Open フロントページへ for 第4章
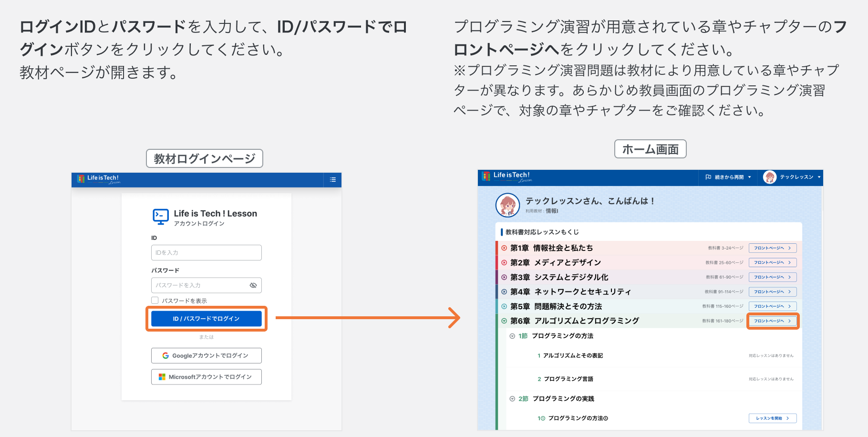 pyautogui.click(x=773, y=291)
